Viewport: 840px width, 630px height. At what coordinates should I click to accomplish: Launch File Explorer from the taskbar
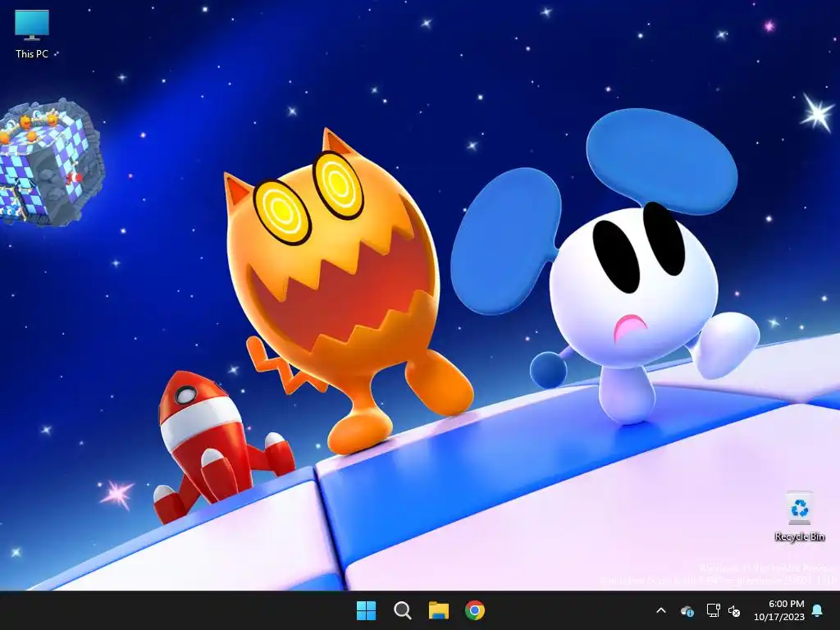coord(438,610)
